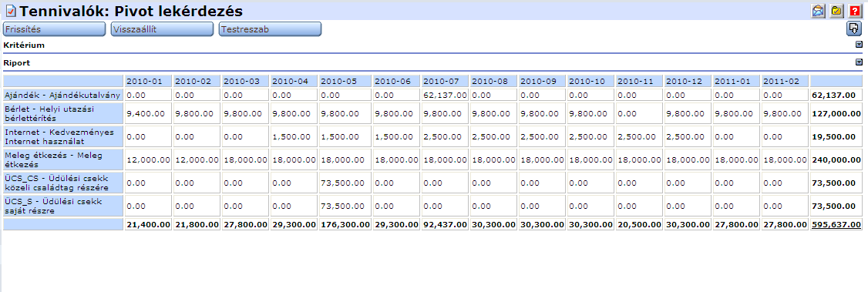Click the Riport section heading
The image size is (868, 292).
17,62
